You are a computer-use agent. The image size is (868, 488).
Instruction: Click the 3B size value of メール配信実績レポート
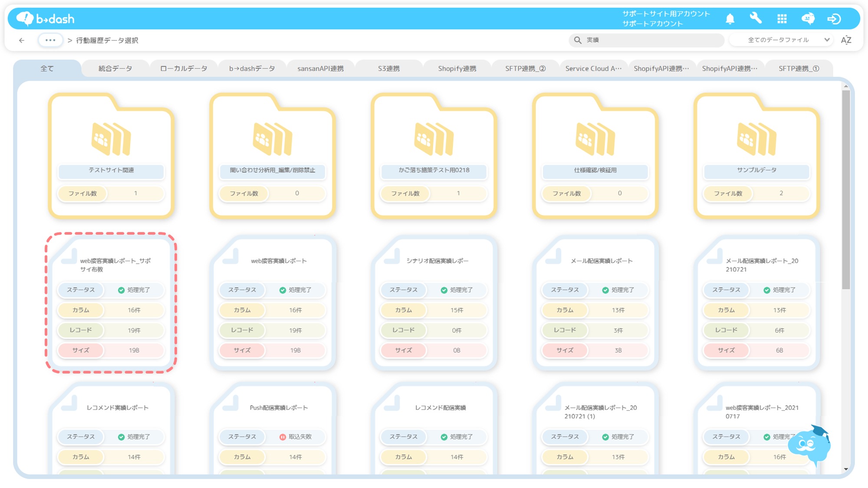click(x=618, y=350)
